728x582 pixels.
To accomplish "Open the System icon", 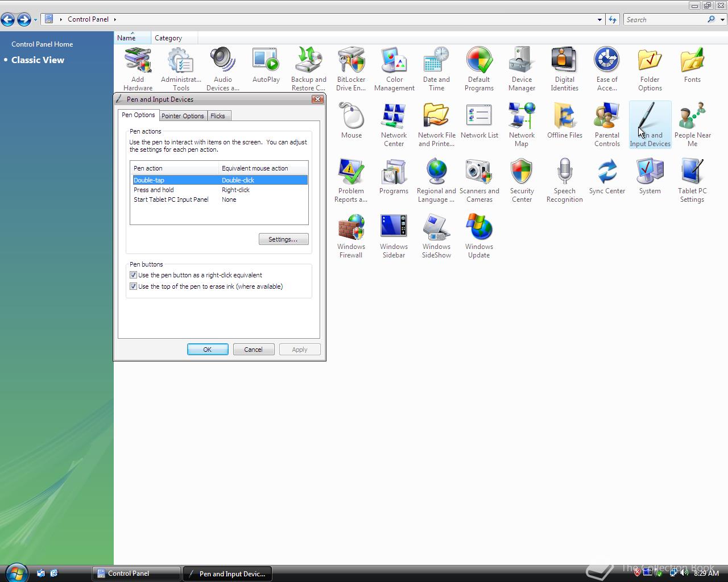I will tap(650, 177).
